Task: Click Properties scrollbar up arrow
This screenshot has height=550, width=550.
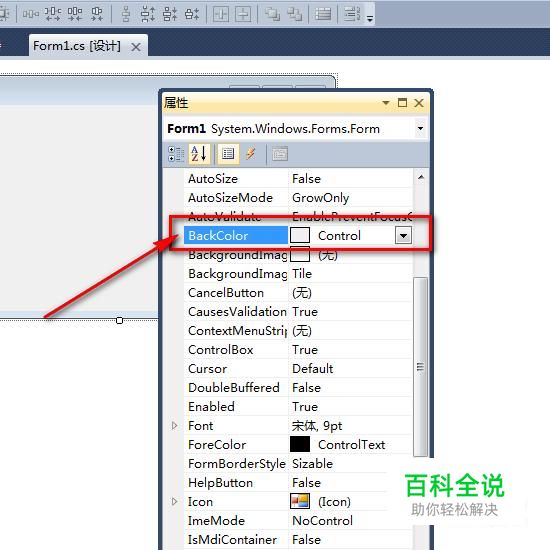Action: [421, 177]
